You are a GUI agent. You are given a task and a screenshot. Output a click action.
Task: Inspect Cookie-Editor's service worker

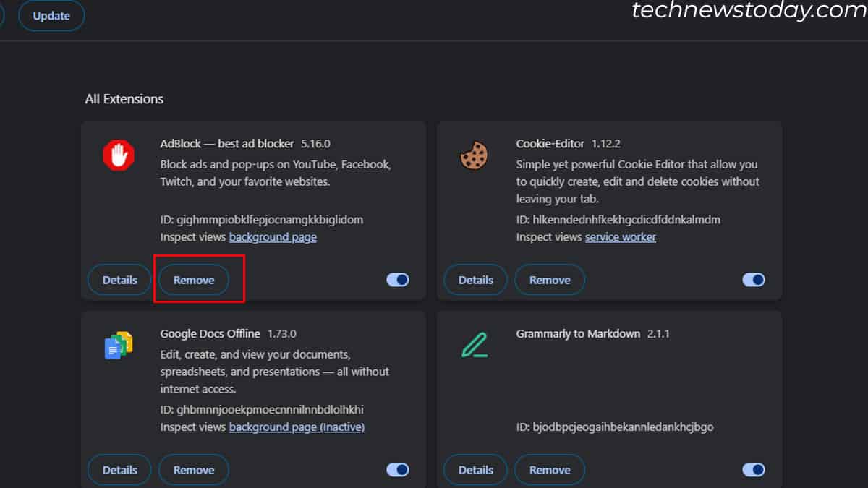(620, 236)
